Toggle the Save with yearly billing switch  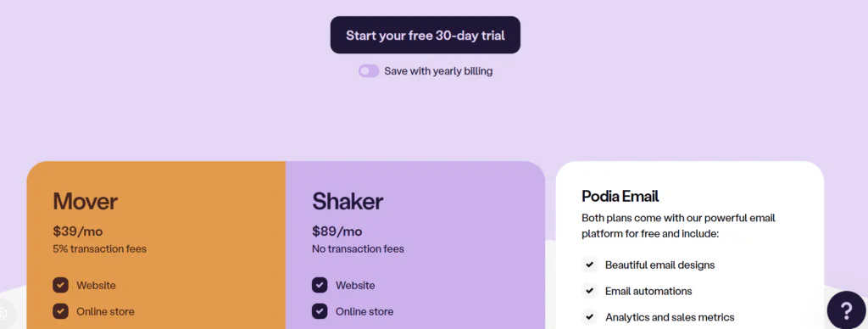click(369, 71)
